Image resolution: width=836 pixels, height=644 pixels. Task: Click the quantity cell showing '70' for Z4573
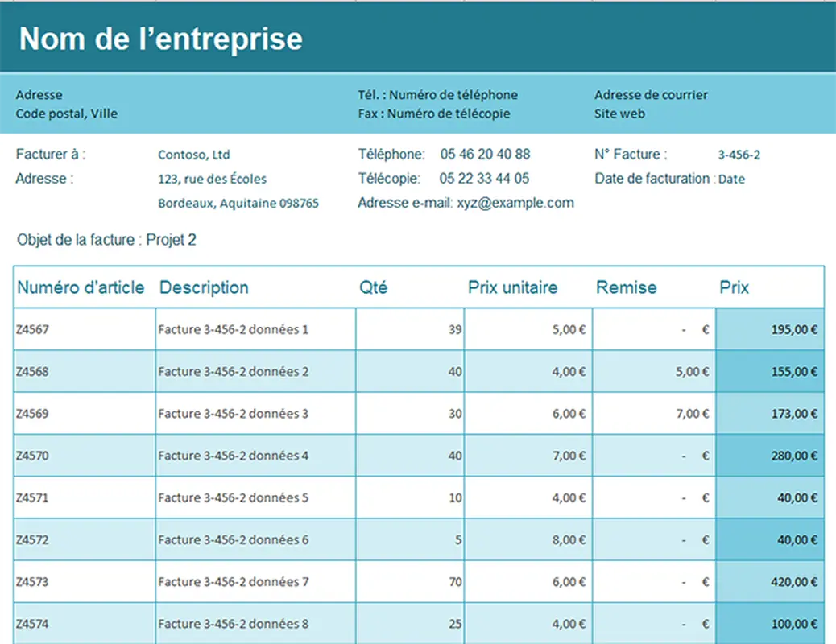[x=453, y=581]
